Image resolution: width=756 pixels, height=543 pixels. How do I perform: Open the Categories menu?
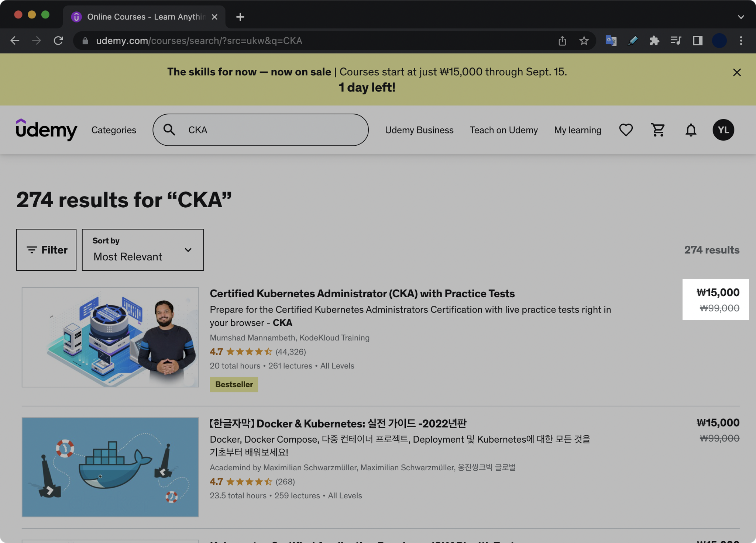click(114, 130)
